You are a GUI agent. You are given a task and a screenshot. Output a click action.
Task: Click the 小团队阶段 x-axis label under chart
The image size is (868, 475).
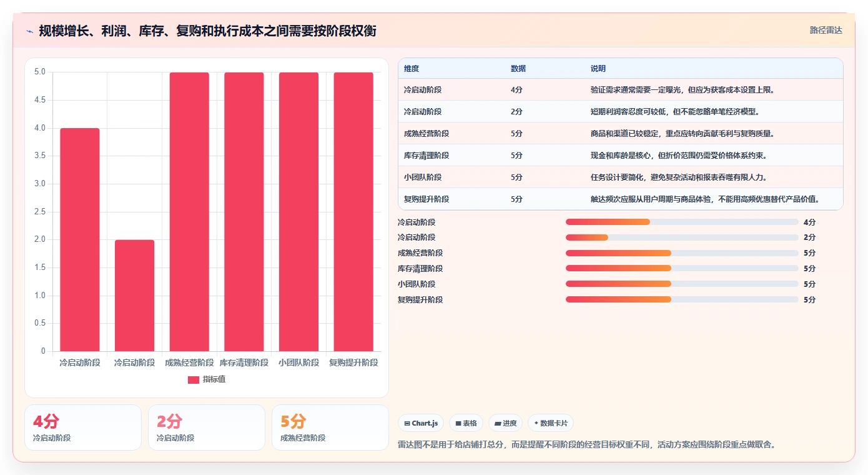298,362
